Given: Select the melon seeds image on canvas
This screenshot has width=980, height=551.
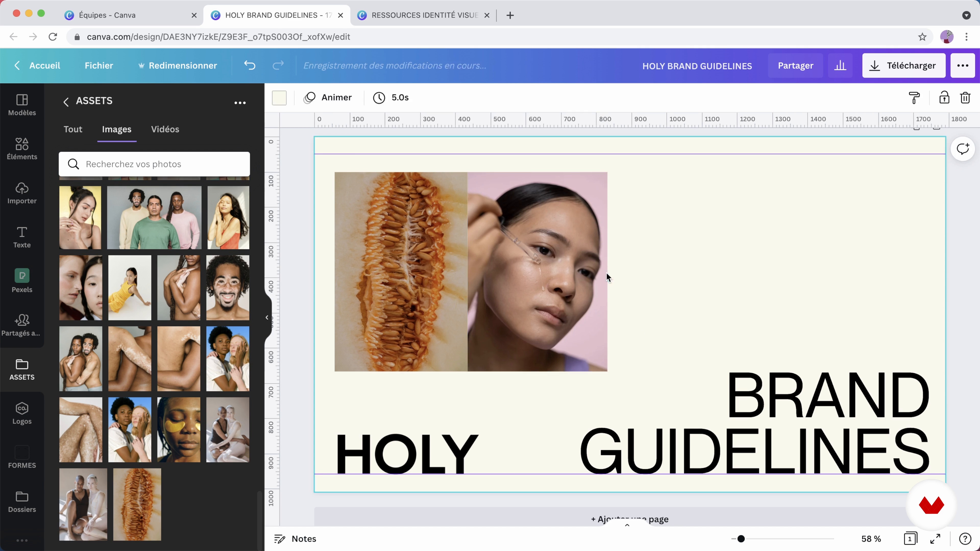Looking at the screenshot, I should (401, 271).
